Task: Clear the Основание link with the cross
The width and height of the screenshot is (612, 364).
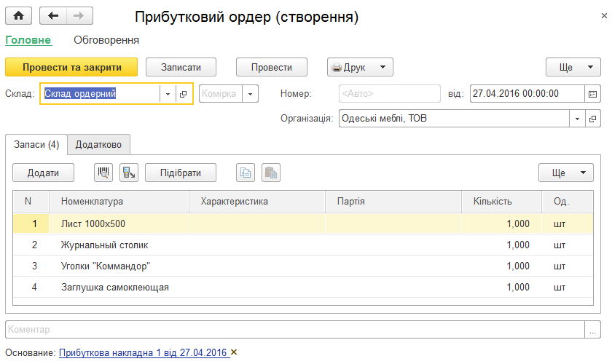Action: click(234, 352)
